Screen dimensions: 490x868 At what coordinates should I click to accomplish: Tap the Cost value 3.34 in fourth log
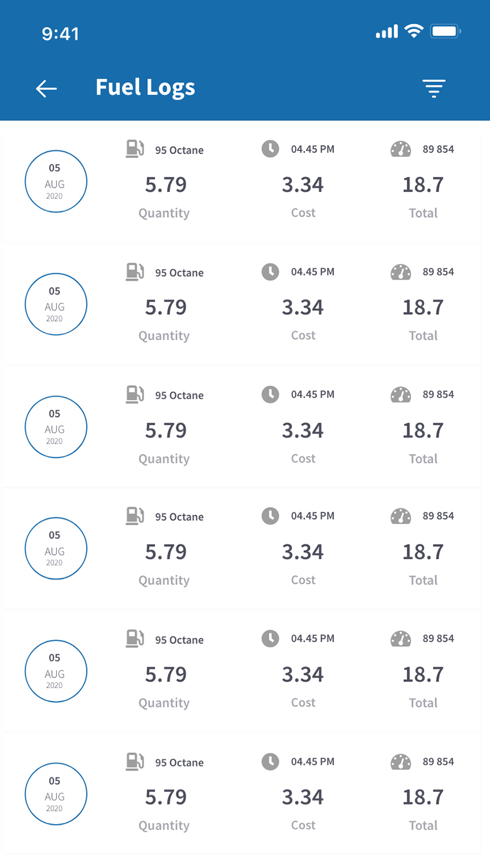pyautogui.click(x=303, y=552)
